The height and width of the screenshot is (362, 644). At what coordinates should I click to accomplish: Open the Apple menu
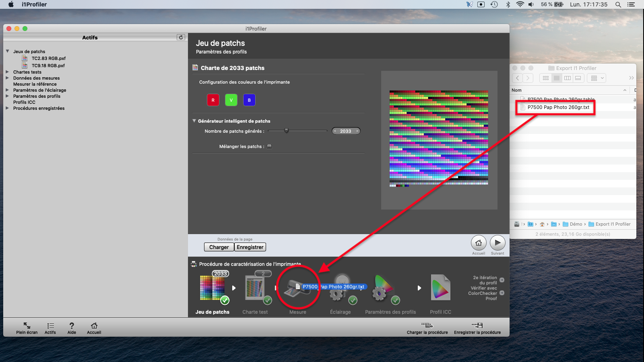11,4
